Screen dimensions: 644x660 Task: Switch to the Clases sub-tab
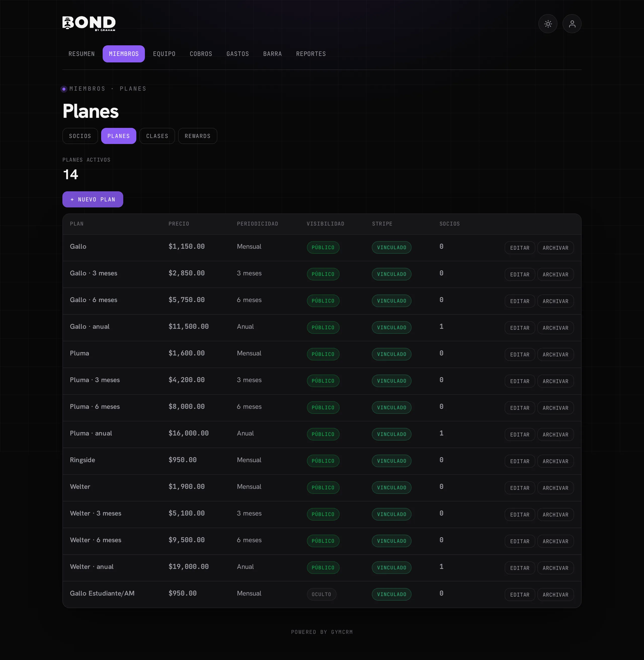coord(157,136)
